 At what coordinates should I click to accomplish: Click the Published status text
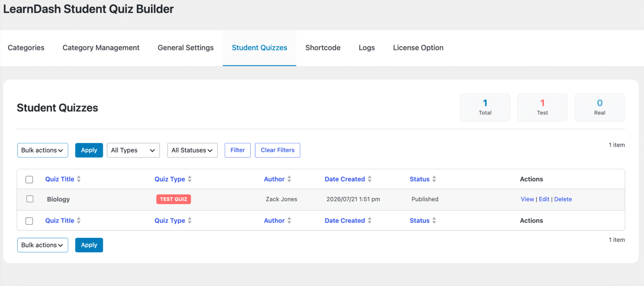click(x=425, y=199)
